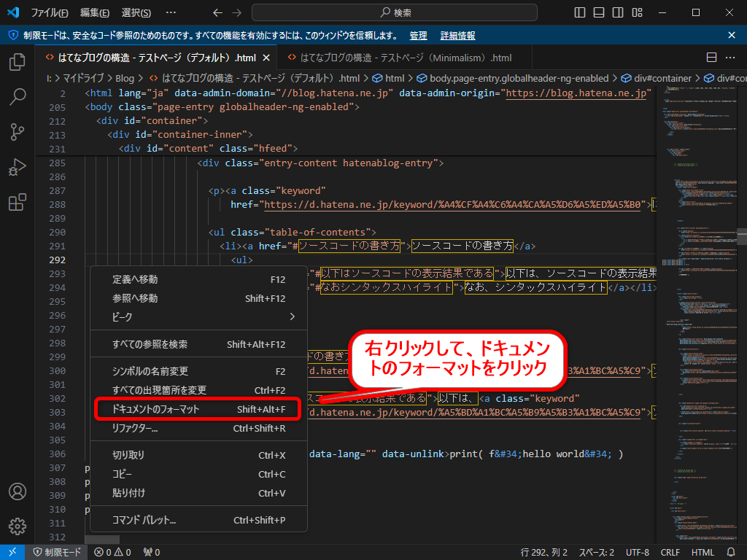
Task: Click the 詳細情報 link in banner
Action: [458, 36]
